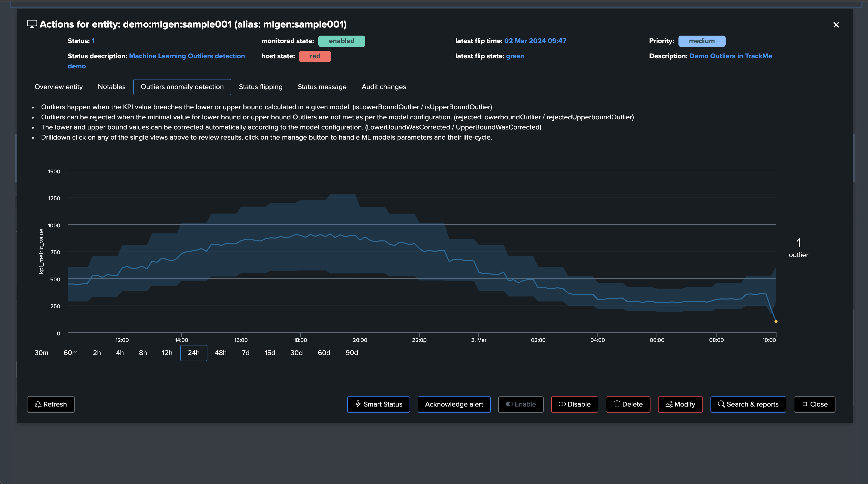The image size is (868, 484).
Task: Click the Acknowledge alert button
Action: 454,404
